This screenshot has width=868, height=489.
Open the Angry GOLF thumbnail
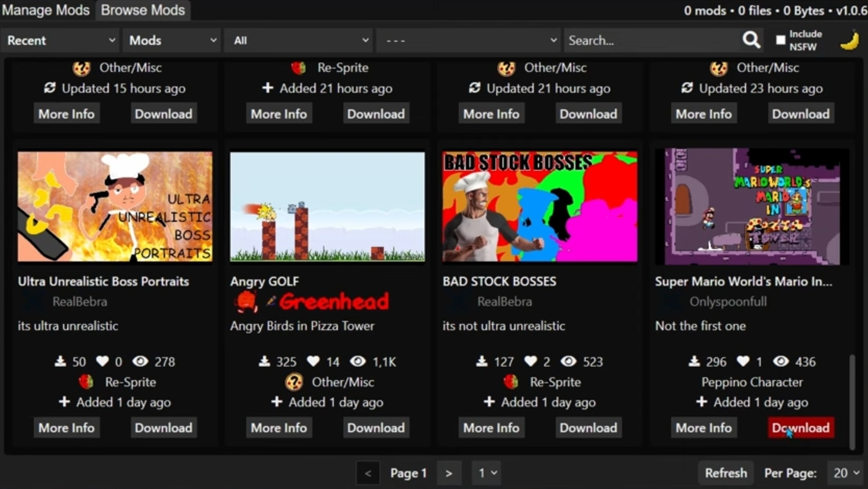(328, 206)
